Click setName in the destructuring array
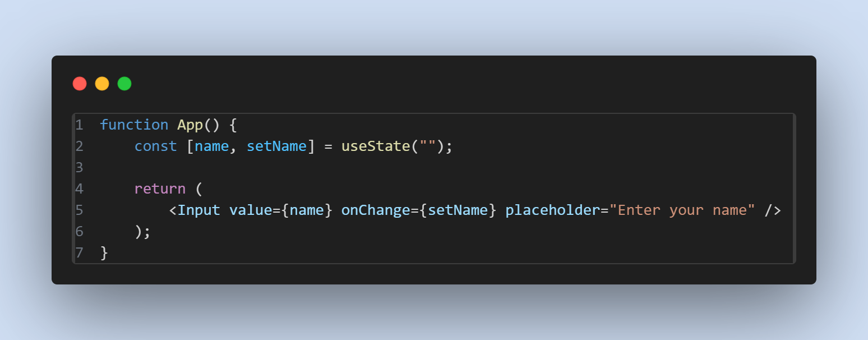This screenshot has width=868, height=340. [x=276, y=146]
